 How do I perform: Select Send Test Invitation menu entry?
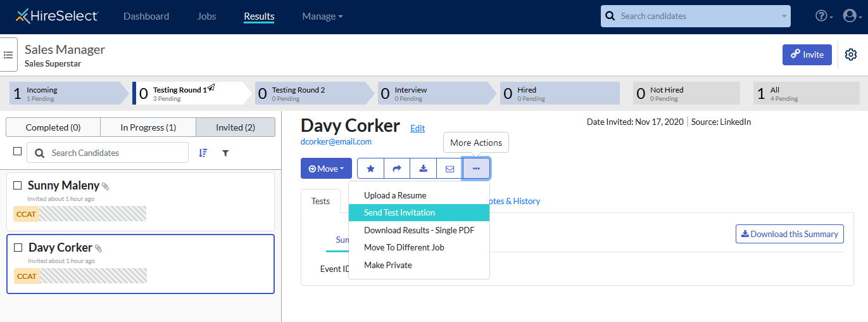click(x=419, y=213)
